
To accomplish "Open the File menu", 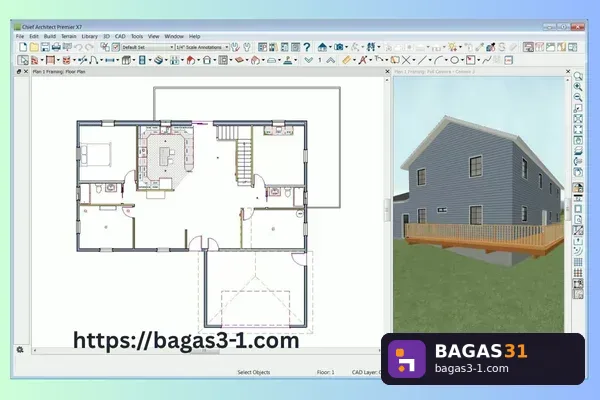I will tap(20, 36).
